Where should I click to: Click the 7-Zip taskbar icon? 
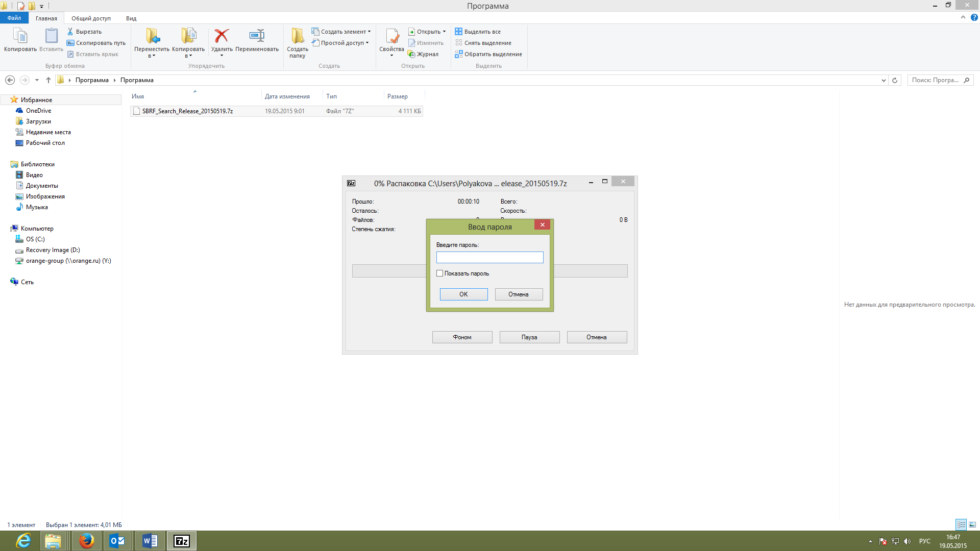(182, 541)
